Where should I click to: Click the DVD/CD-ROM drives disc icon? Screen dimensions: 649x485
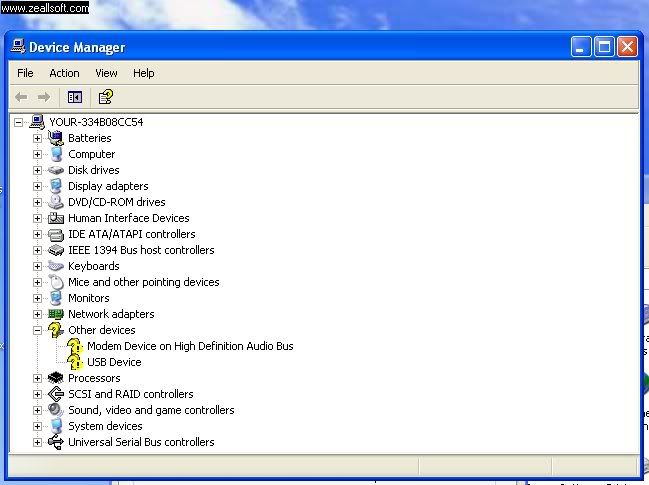point(56,202)
